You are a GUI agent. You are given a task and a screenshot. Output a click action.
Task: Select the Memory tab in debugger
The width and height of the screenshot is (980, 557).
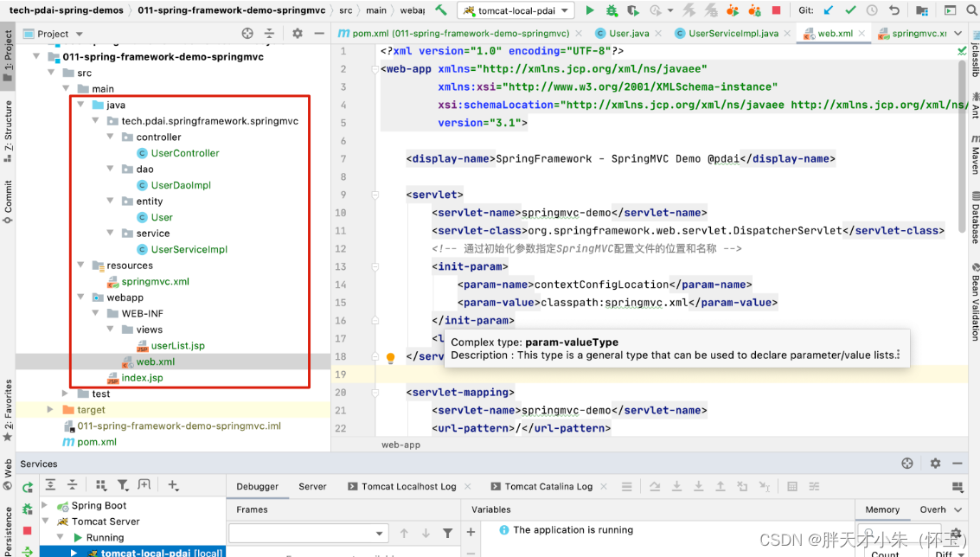[882, 509]
